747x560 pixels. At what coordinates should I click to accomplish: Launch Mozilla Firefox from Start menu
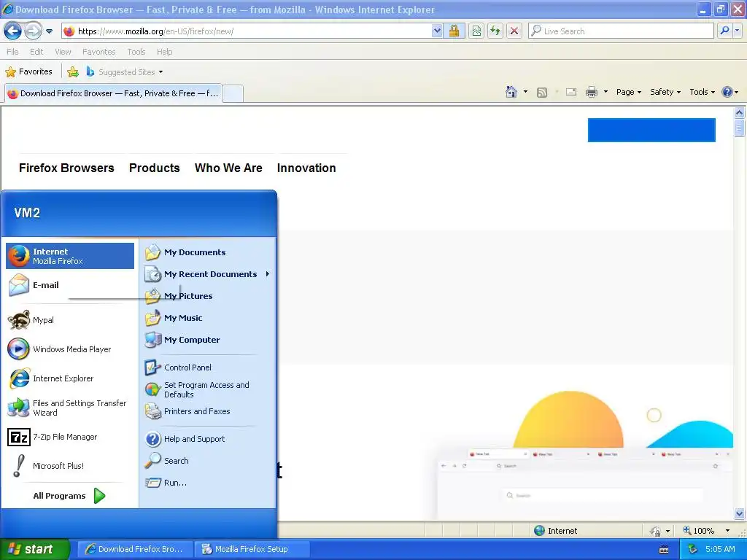coord(70,256)
